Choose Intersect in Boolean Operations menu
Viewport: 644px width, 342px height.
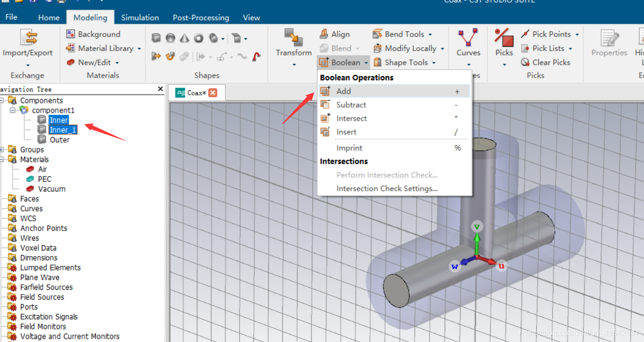pos(395,118)
